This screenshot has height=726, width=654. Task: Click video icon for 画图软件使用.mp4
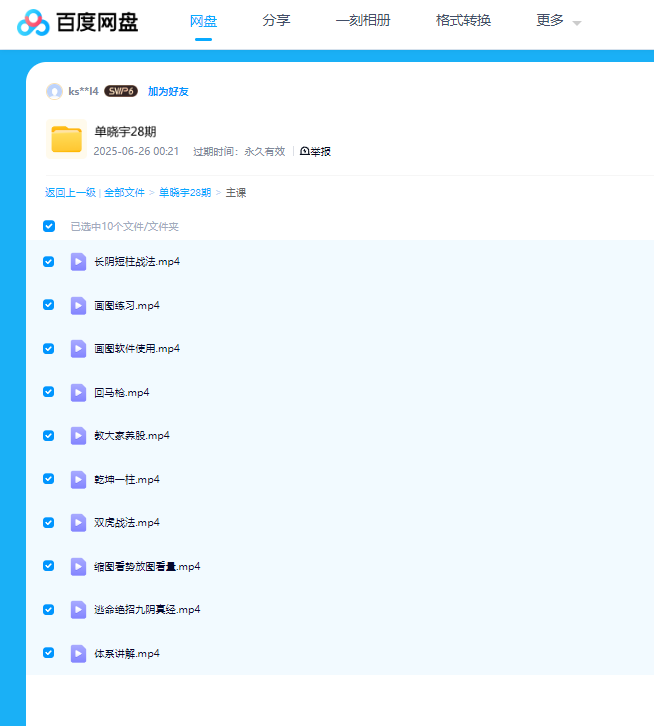(78, 349)
